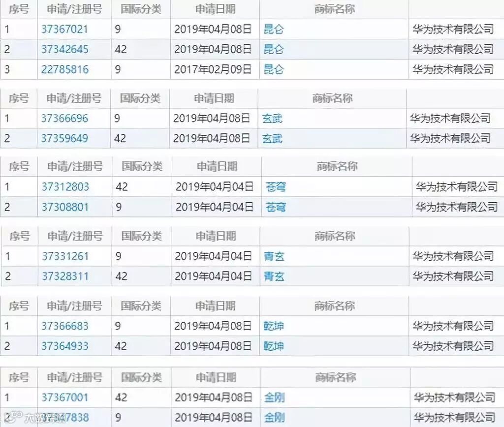Open registration number 37364933
The image size is (504, 427).
click(x=64, y=346)
